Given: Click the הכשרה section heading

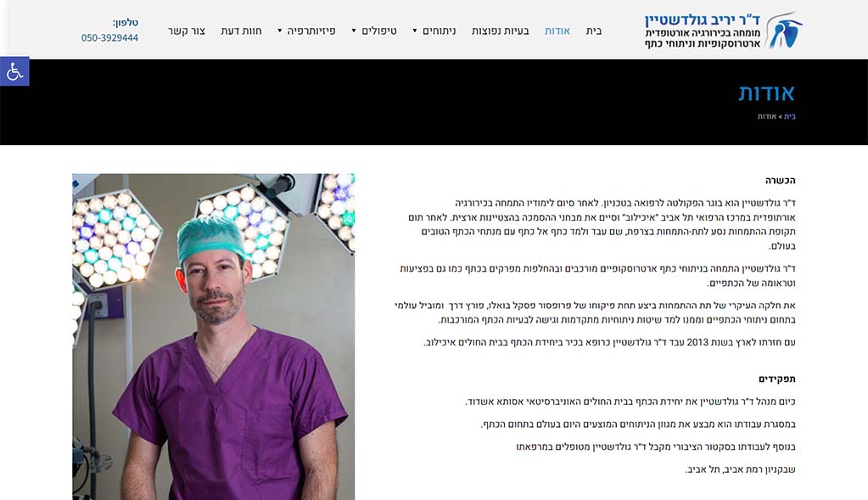Looking at the screenshot, I should (780, 181).
